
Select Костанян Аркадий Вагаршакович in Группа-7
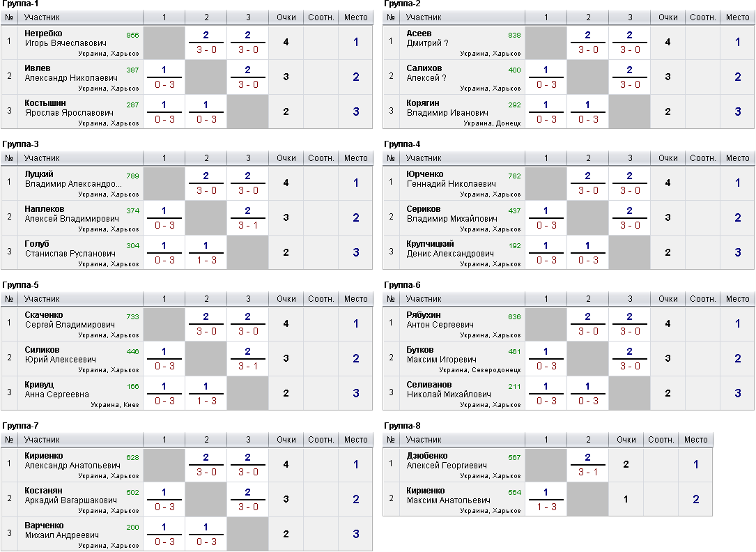44,491
